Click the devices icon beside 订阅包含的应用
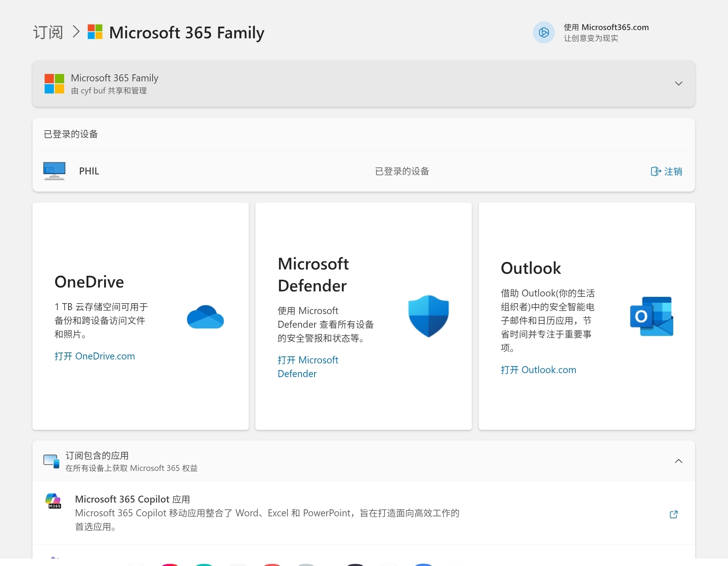The width and height of the screenshot is (728, 566). [x=52, y=461]
